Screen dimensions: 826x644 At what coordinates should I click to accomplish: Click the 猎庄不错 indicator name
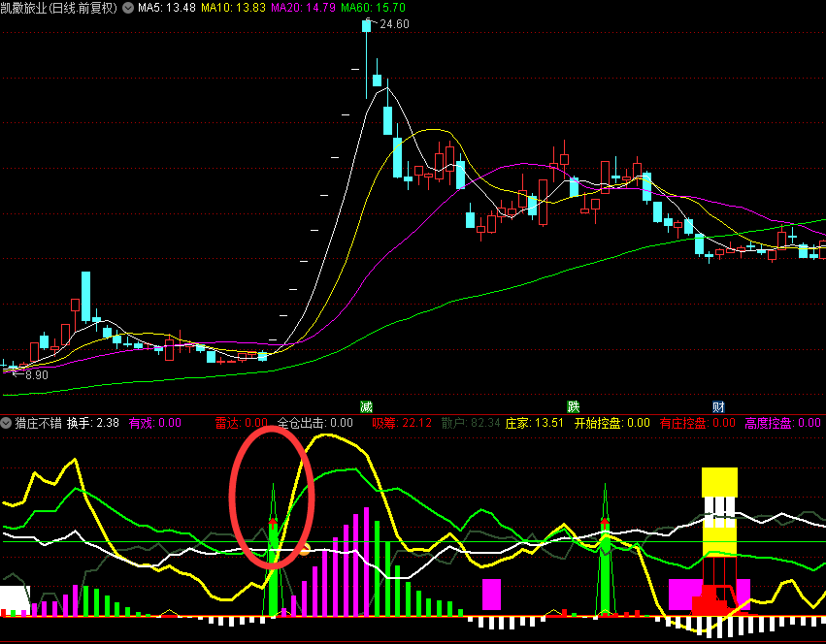(39, 423)
